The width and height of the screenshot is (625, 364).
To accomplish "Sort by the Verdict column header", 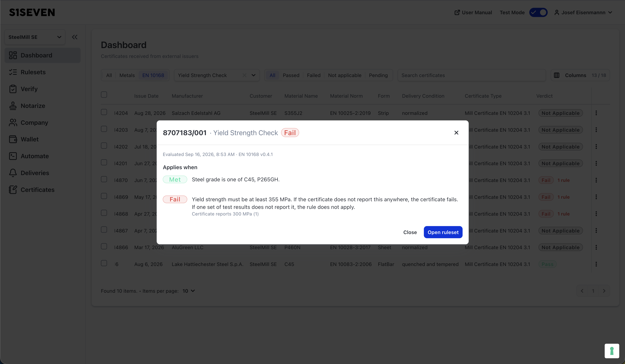I will click(544, 96).
